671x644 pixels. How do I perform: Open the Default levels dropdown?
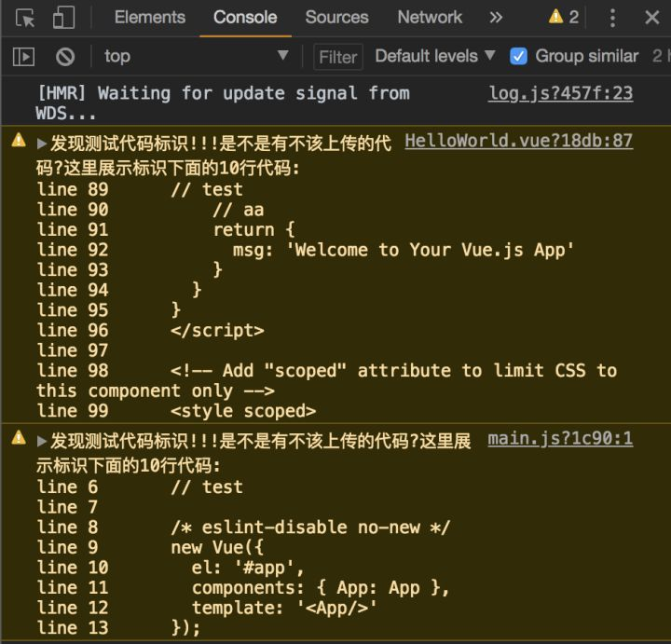tap(435, 56)
